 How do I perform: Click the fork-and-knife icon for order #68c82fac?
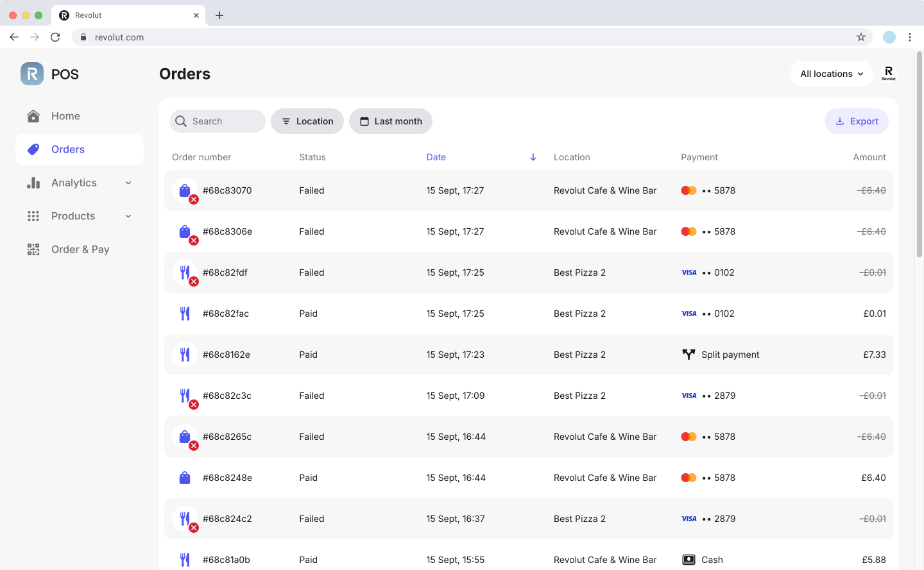(185, 314)
